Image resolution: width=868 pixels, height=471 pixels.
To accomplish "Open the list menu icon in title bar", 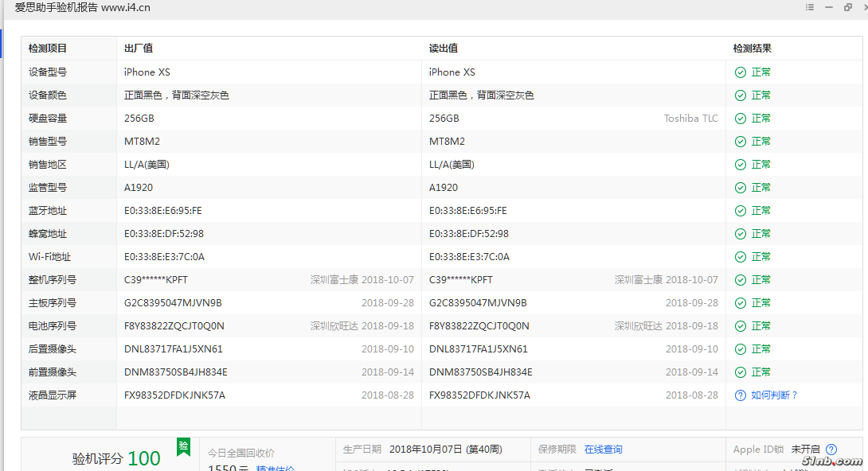I will pos(810,7).
